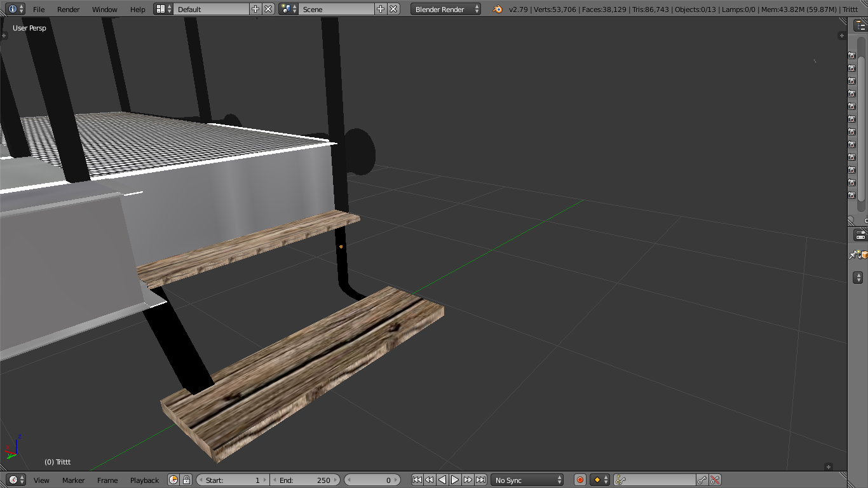
Task: Jump to the last frame
Action: pyautogui.click(x=481, y=480)
